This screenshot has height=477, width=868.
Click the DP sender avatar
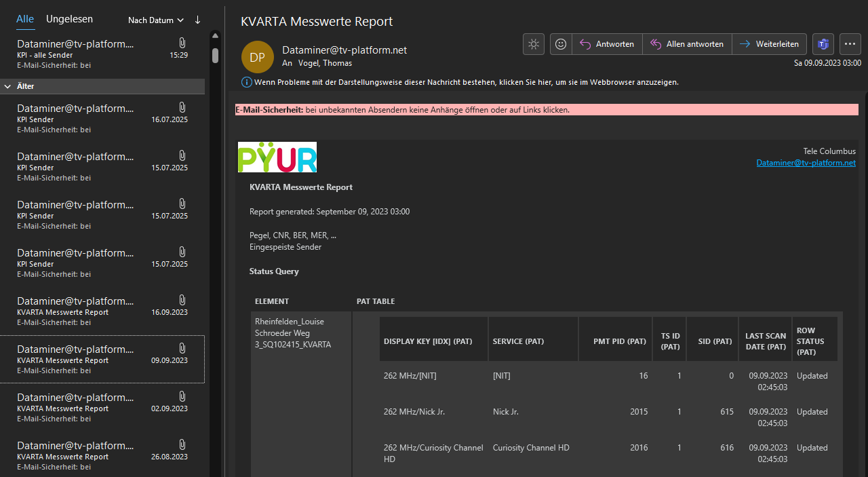coord(257,57)
